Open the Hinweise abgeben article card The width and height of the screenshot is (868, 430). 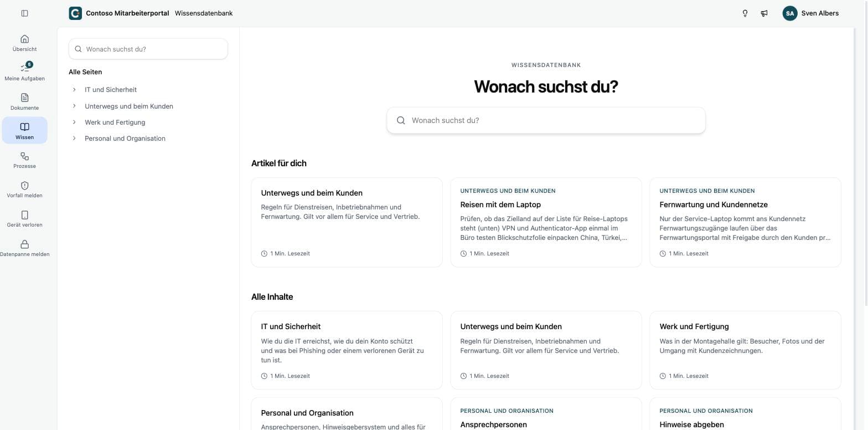(745, 414)
